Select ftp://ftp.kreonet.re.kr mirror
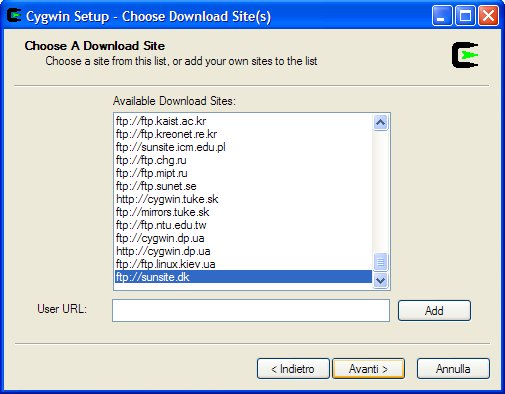This screenshot has width=505, height=394. click(x=243, y=134)
